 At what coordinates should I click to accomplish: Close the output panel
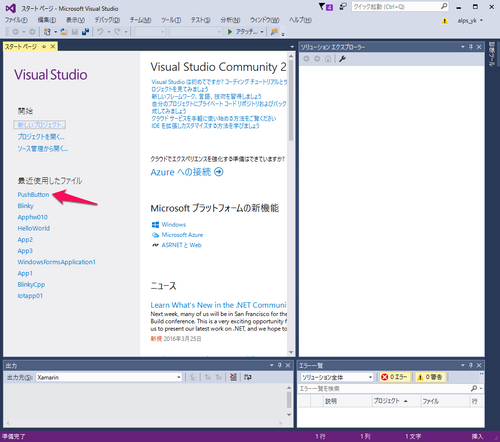pos(288,366)
